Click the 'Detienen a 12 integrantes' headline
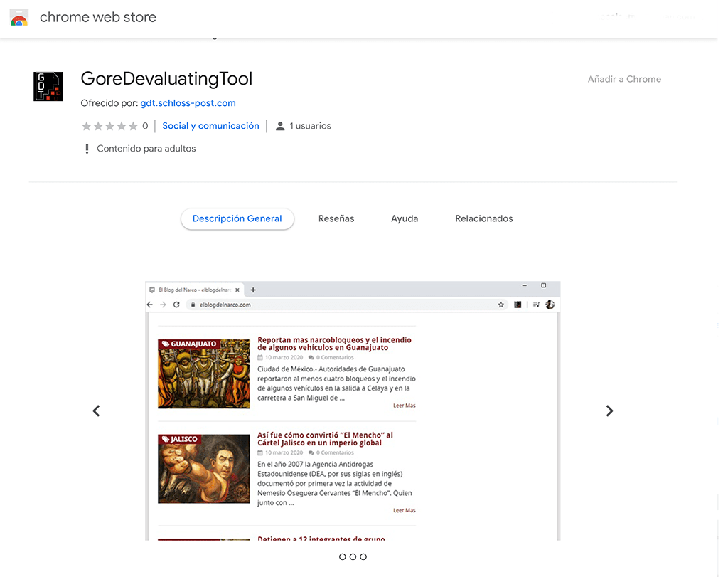 pos(321,539)
